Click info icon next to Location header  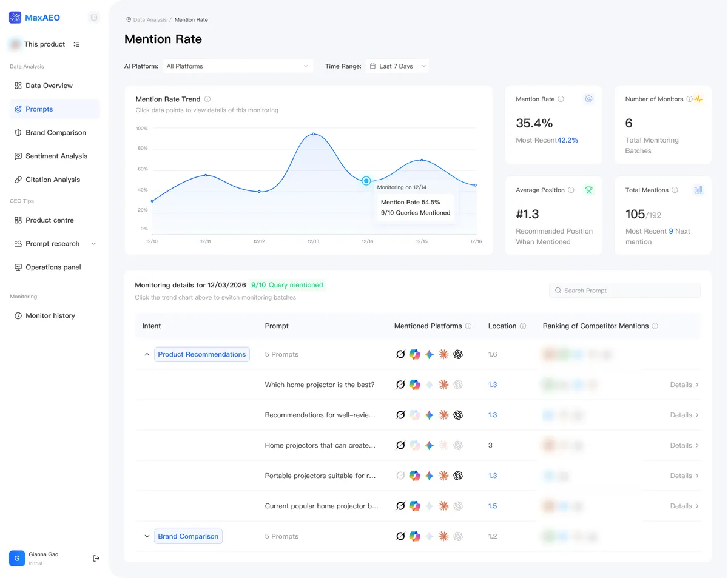pos(523,326)
